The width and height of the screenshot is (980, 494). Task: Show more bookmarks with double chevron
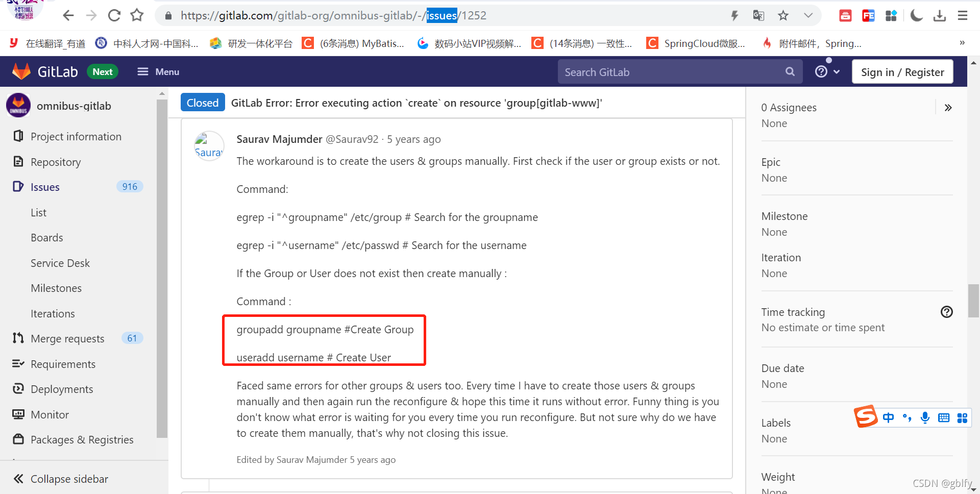point(962,43)
